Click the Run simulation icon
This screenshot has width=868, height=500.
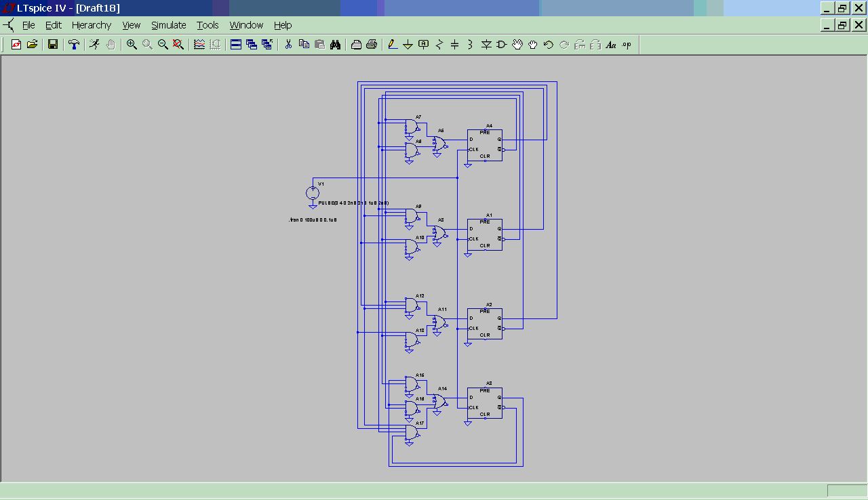95,45
